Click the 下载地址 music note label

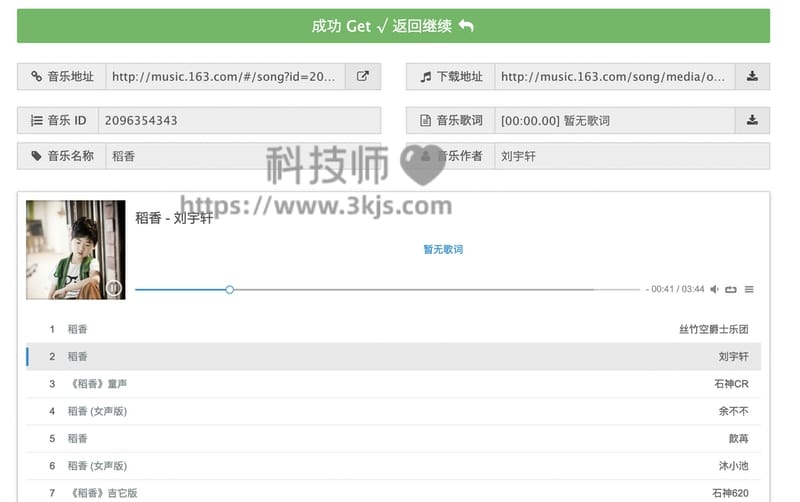click(x=451, y=77)
